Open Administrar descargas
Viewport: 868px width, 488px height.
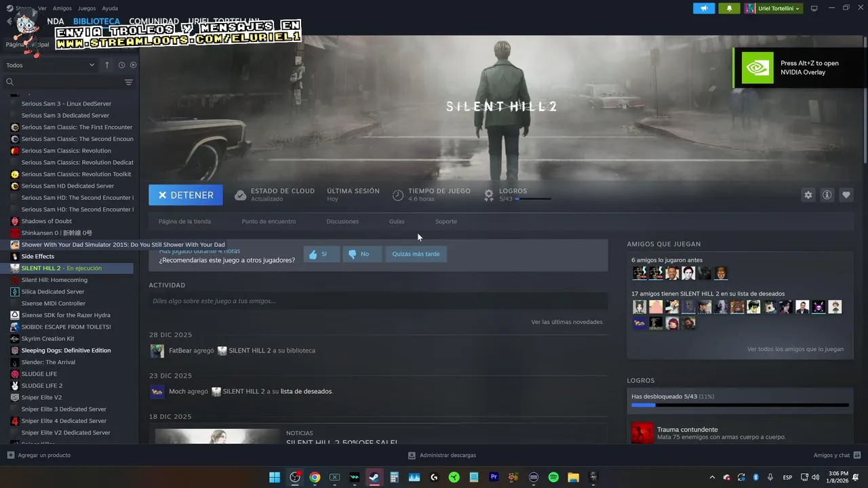point(442,455)
